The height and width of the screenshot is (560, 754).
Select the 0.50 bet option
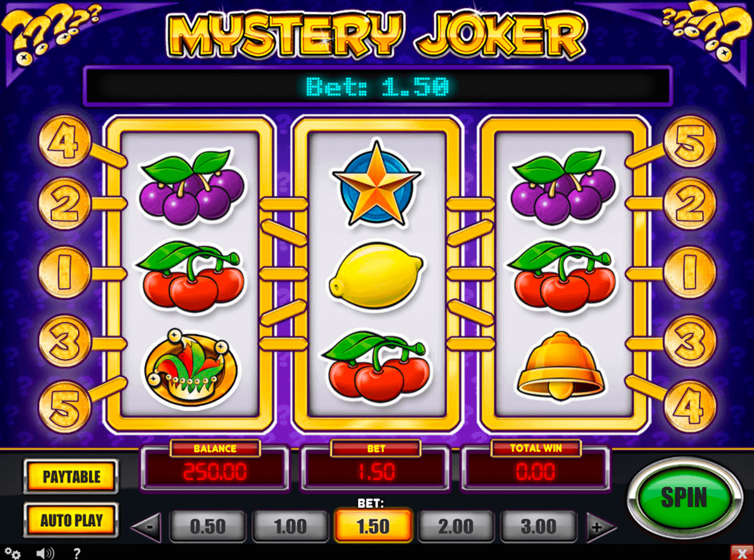pos(207,526)
